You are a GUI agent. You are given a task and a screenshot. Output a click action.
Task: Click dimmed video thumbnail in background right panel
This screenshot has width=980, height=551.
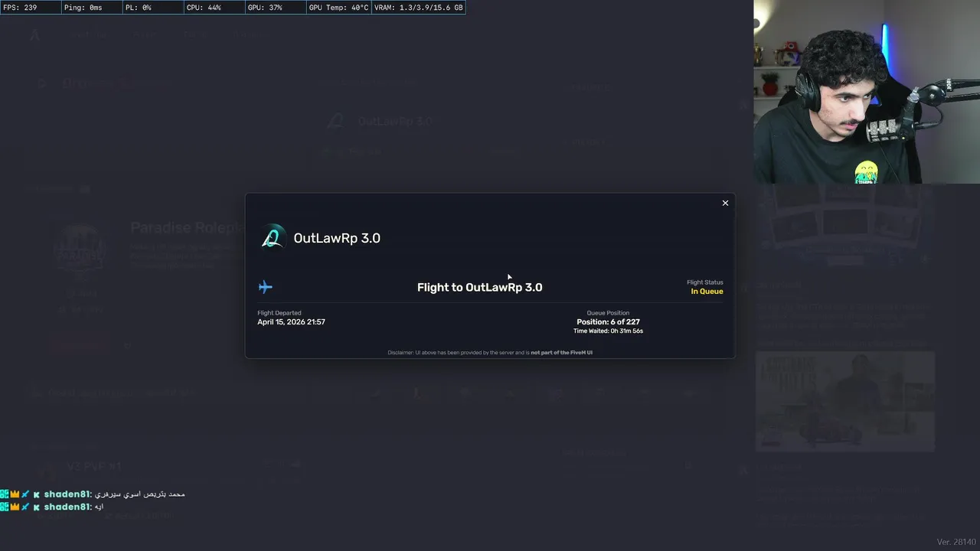click(x=845, y=401)
